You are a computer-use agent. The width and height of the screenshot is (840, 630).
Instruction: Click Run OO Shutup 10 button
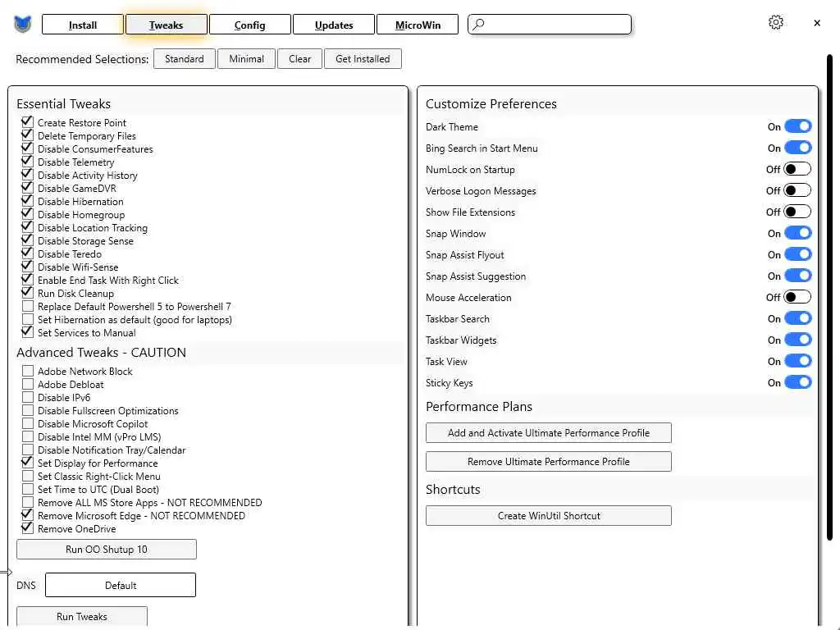coord(107,549)
